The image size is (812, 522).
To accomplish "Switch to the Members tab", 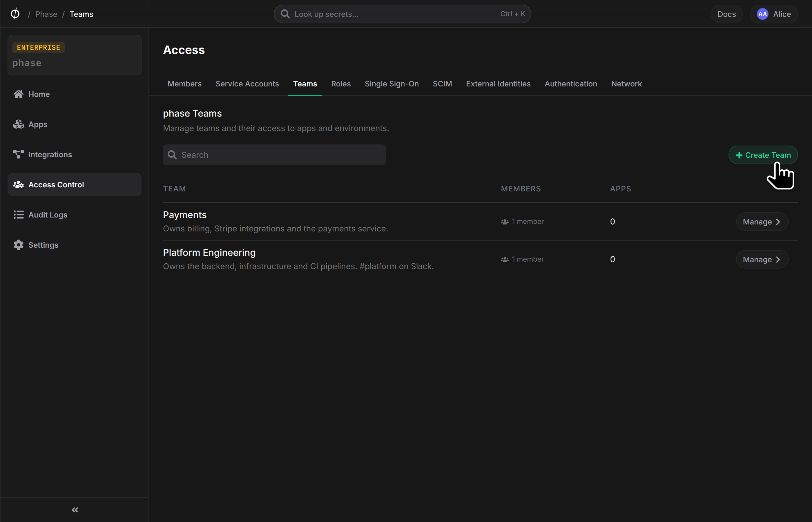I will (x=184, y=84).
